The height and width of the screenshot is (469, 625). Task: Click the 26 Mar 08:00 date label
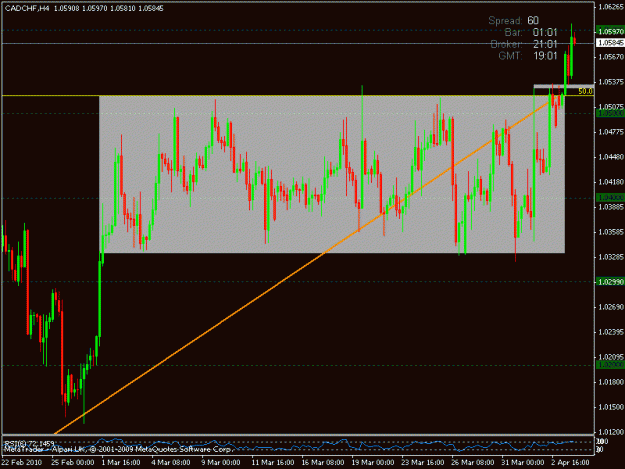click(x=473, y=462)
